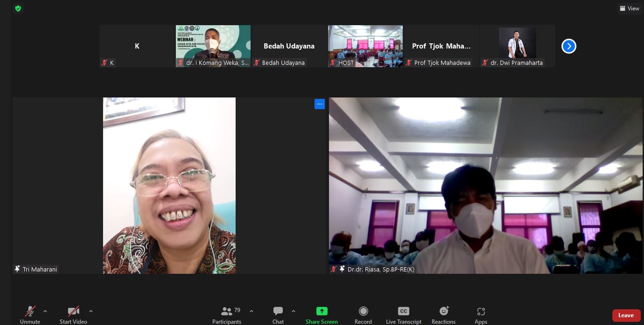Unmute the microphone
The image size is (644, 325).
click(x=30, y=311)
